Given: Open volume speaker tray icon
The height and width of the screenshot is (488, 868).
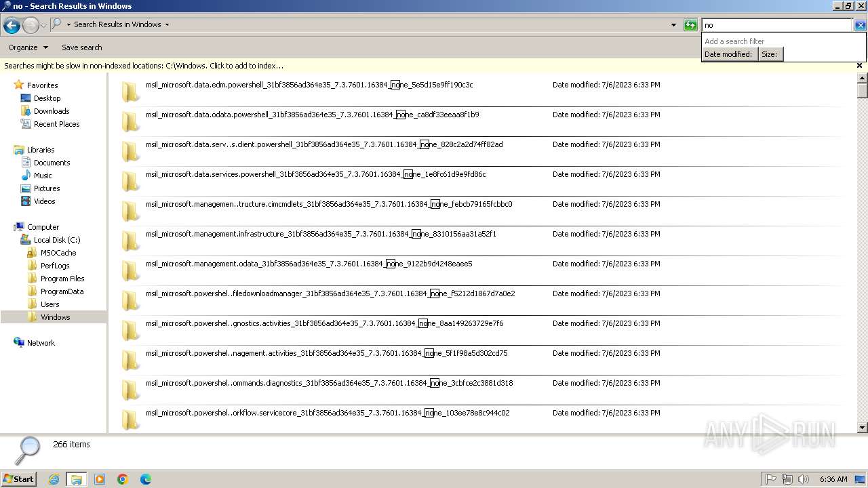Looking at the screenshot, I should 804,479.
